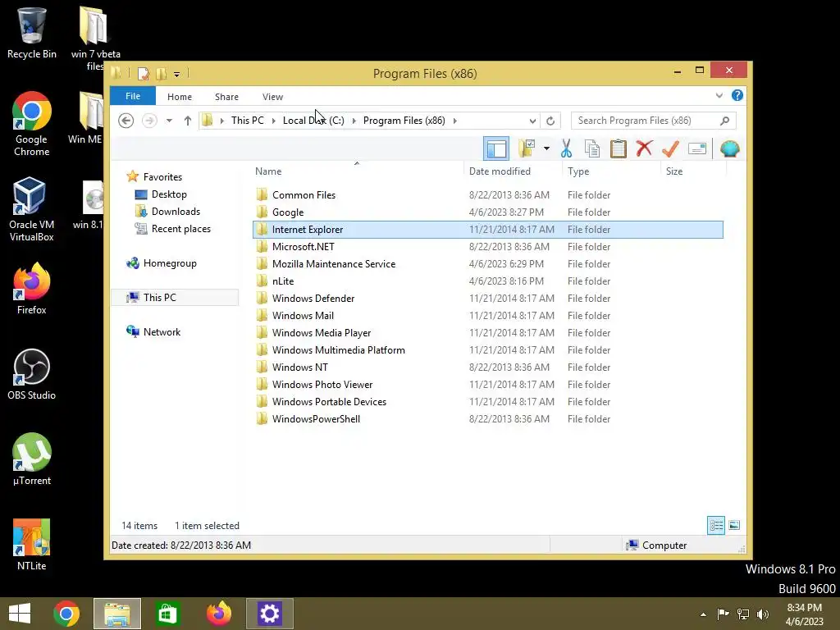Click the Classic Shell settings shell icon
840x630 pixels.
pyautogui.click(x=729, y=148)
